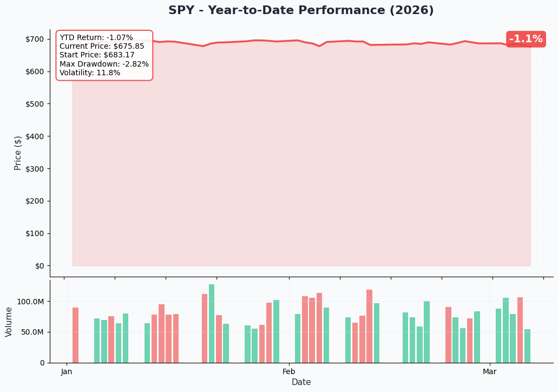Click the Date axis title
This screenshot has height=392, width=558.
301,382
